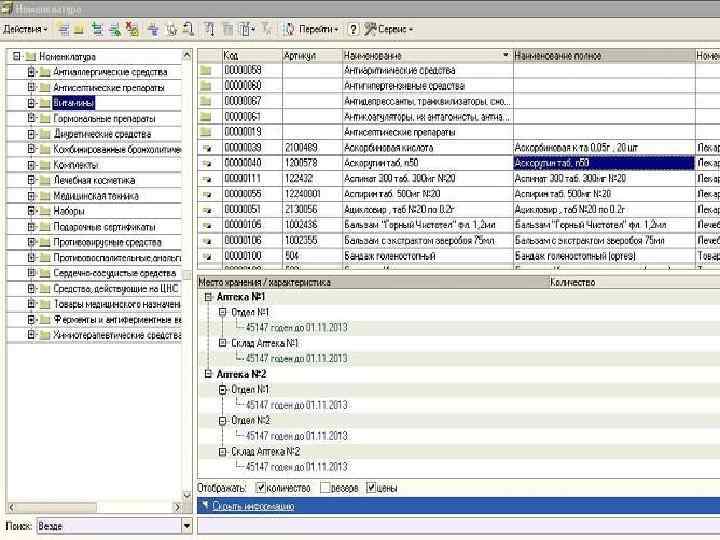
Task: Open the Действия menu
Action: [x=24, y=29]
